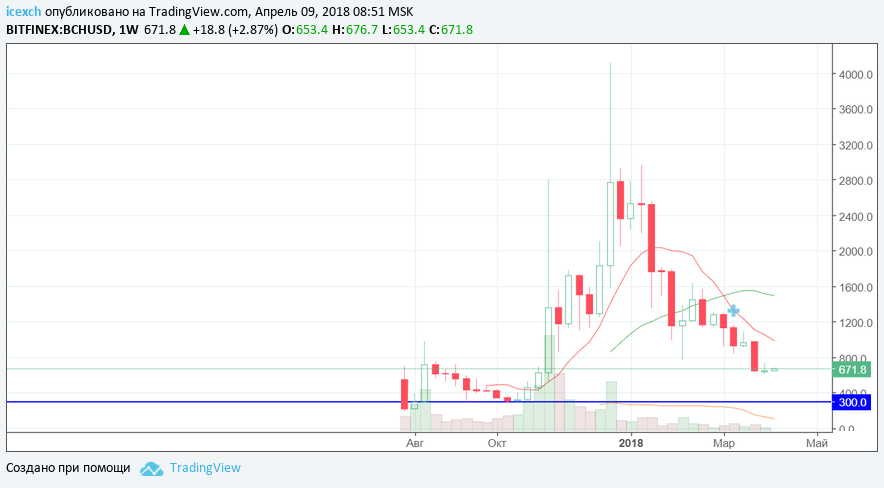884x488 pixels.
Task: Click the Май date label on time axis
Action: click(x=817, y=443)
